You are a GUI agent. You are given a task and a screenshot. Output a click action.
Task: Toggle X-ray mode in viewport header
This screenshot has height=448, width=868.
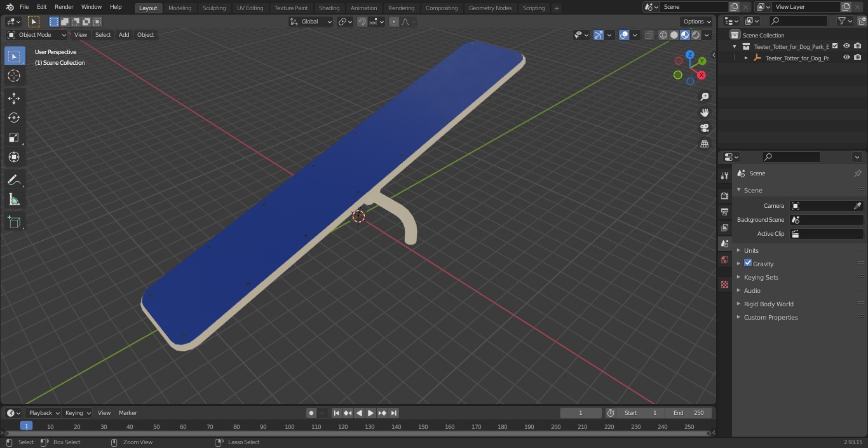click(x=649, y=35)
